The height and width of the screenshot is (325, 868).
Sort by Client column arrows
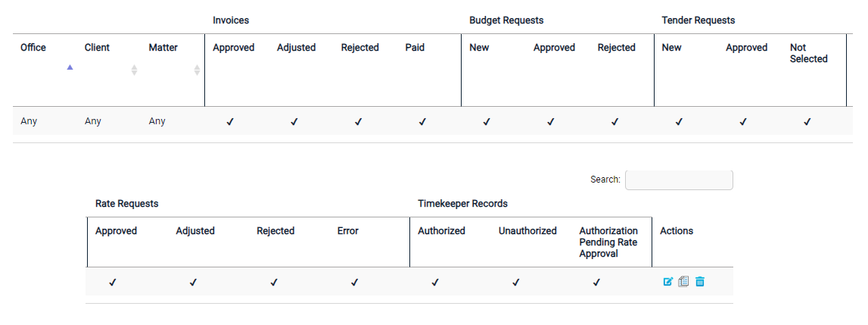point(134,70)
